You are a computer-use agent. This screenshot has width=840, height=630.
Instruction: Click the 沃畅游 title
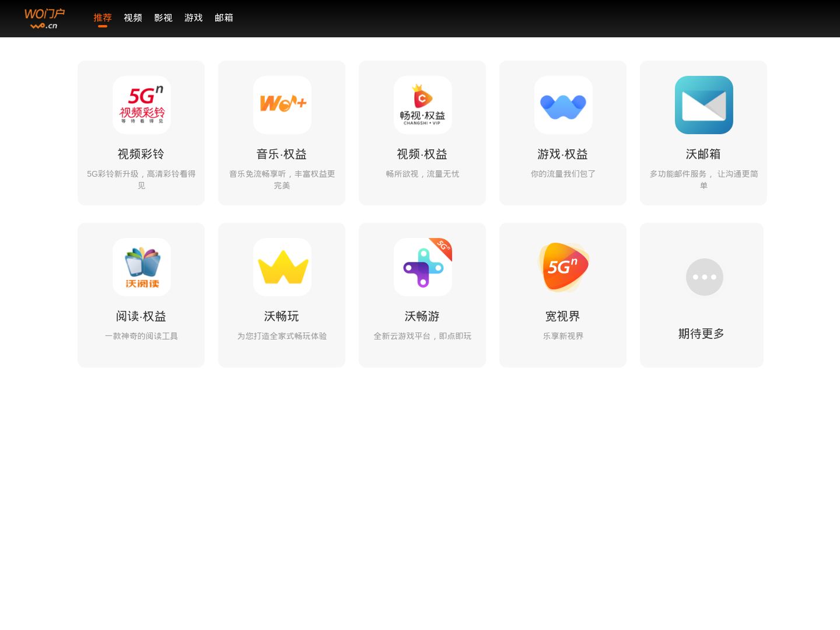pyautogui.click(x=422, y=316)
